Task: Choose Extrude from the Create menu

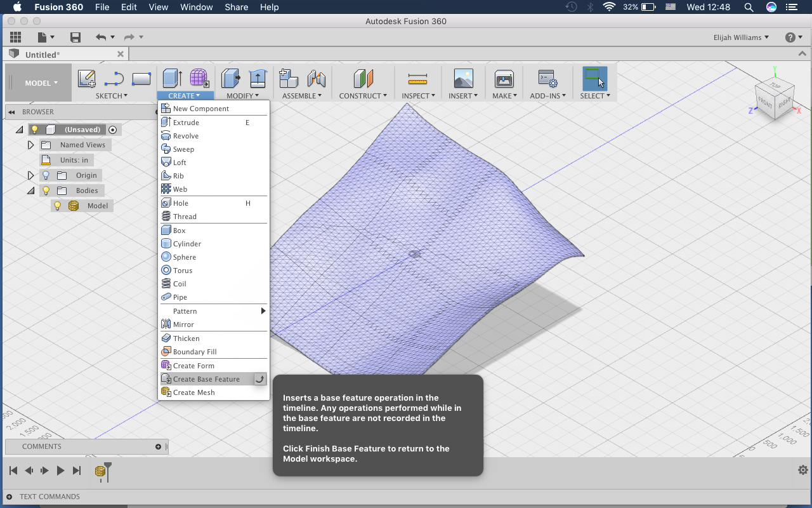Action: pos(214,123)
